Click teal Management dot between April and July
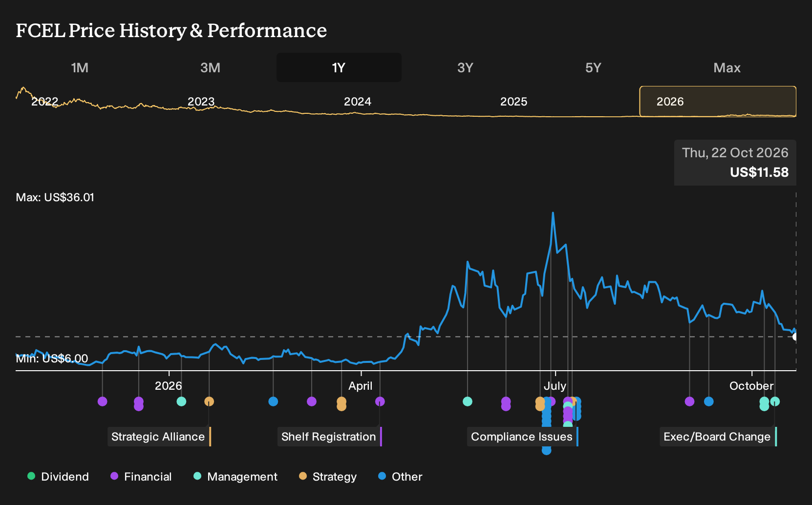Image resolution: width=812 pixels, height=505 pixels. [468, 401]
